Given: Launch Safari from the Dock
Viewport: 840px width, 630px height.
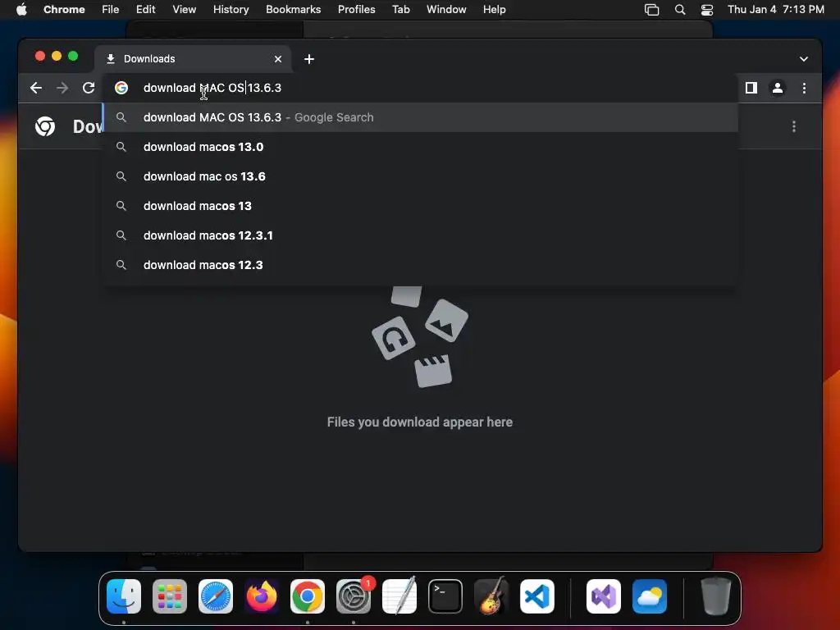Looking at the screenshot, I should pos(216,596).
